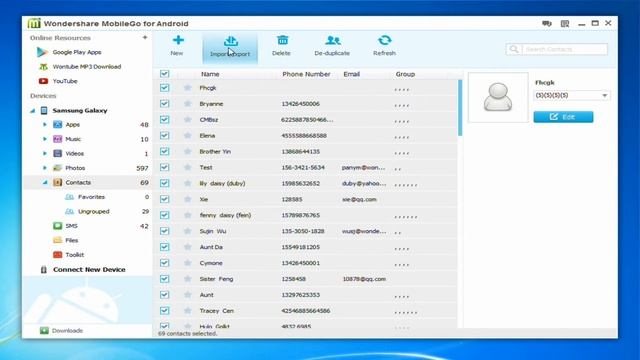Sort by Group column header

tap(405, 74)
